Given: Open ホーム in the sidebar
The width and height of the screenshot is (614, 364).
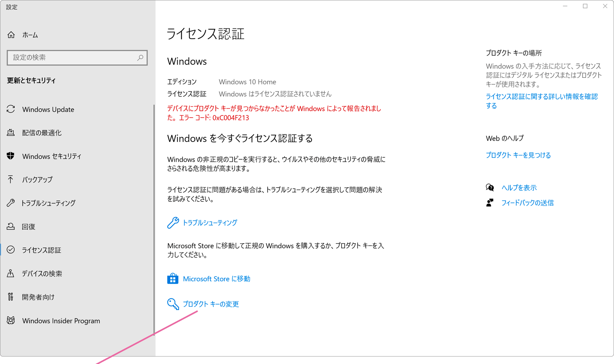Looking at the screenshot, I should 30,35.
